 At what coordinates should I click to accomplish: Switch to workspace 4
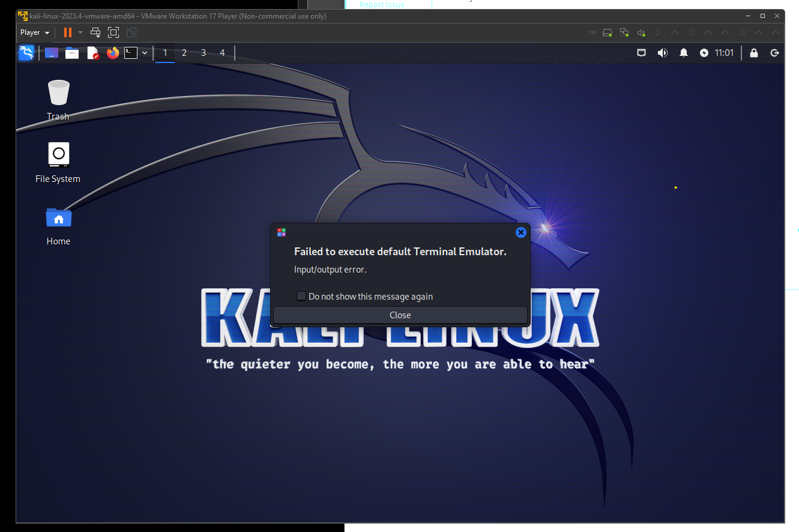point(222,53)
